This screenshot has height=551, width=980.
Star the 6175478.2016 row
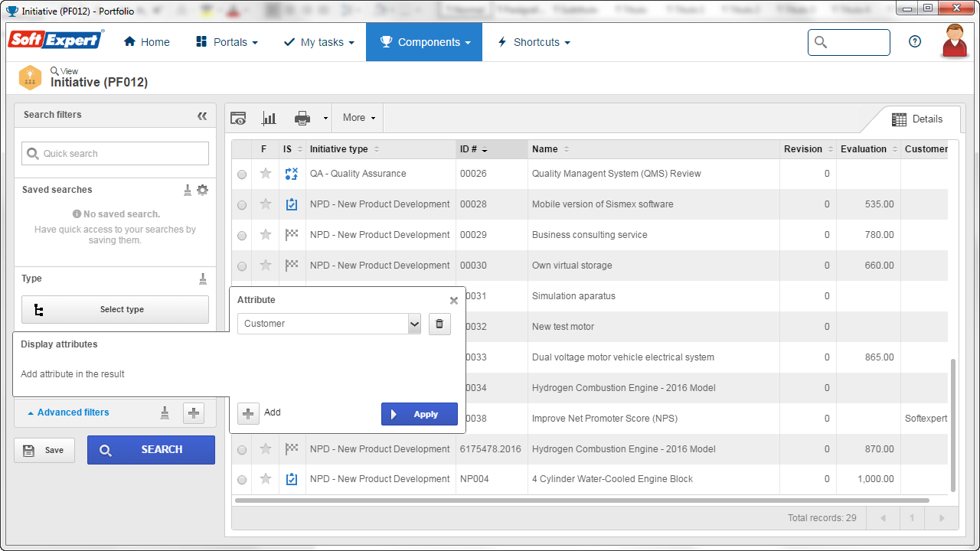click(x=266, y=449)
